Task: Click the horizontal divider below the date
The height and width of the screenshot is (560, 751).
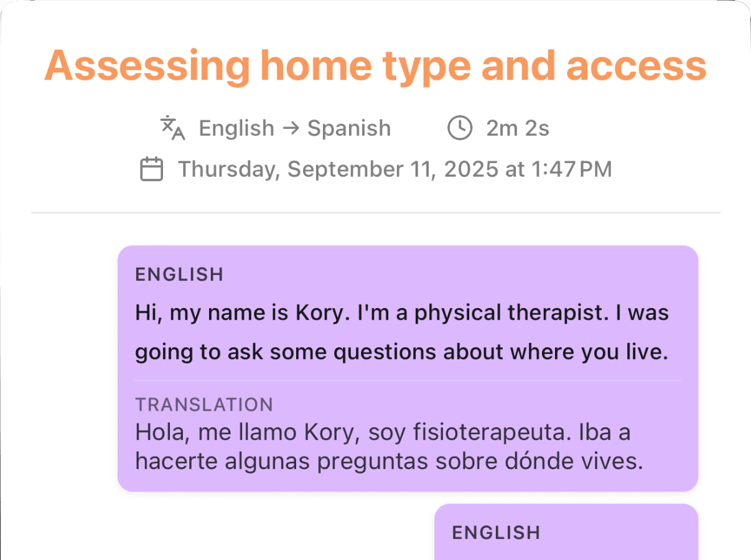Action: (375, 213)
